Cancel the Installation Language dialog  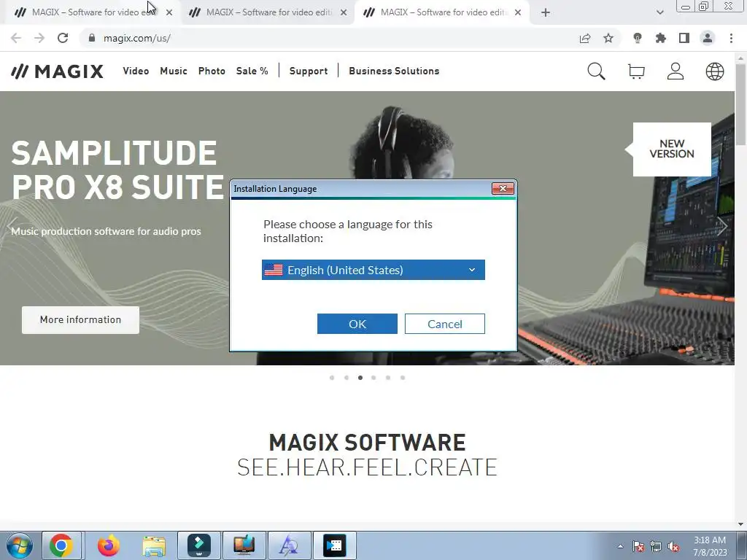445,324
